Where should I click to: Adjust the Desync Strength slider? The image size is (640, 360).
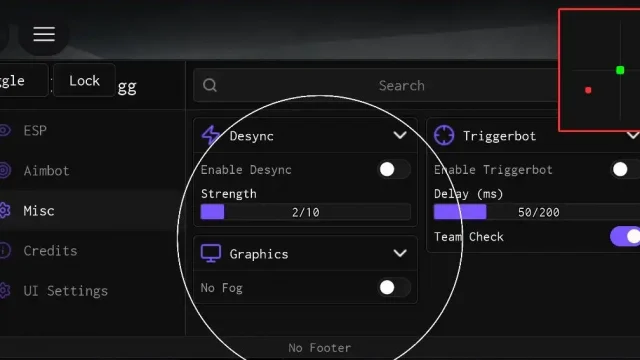305,212
